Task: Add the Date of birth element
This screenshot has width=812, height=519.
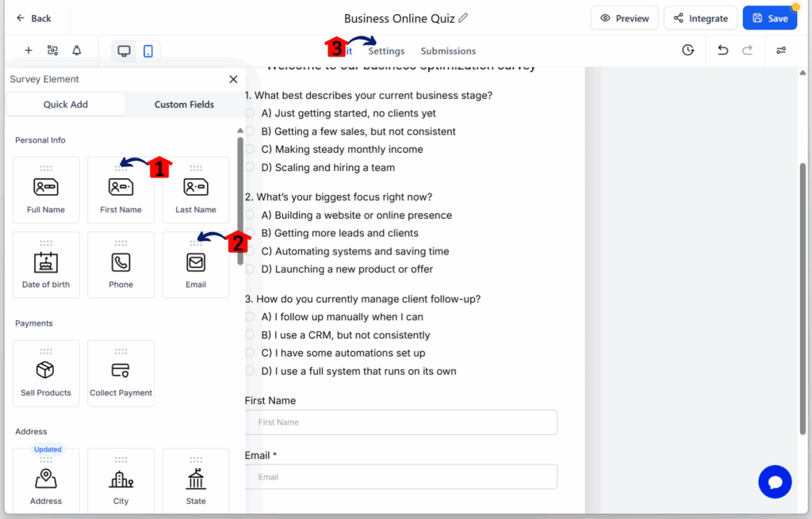Action: 46,265
